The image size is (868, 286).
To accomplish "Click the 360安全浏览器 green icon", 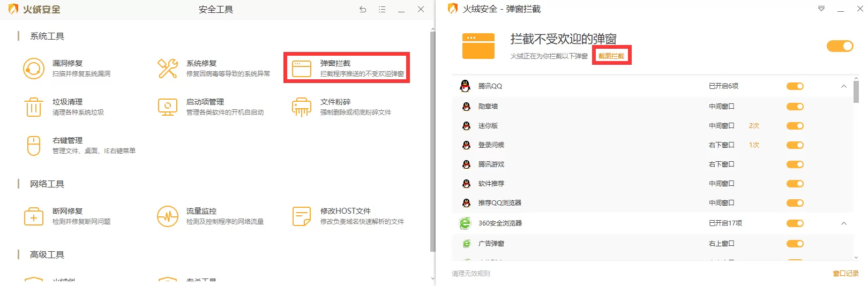I will pos(465,223).
